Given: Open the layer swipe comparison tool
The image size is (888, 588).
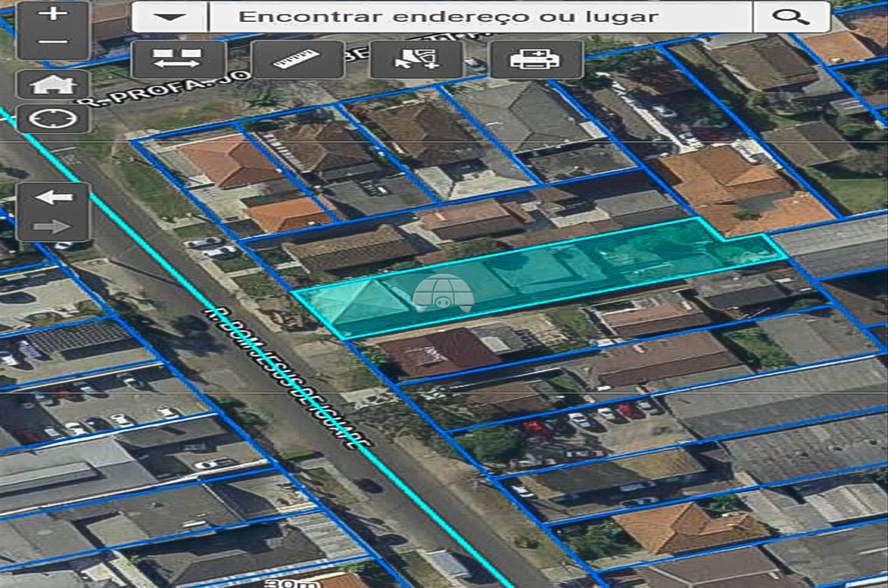Looking at the screenshot, I should click(178, 59).
